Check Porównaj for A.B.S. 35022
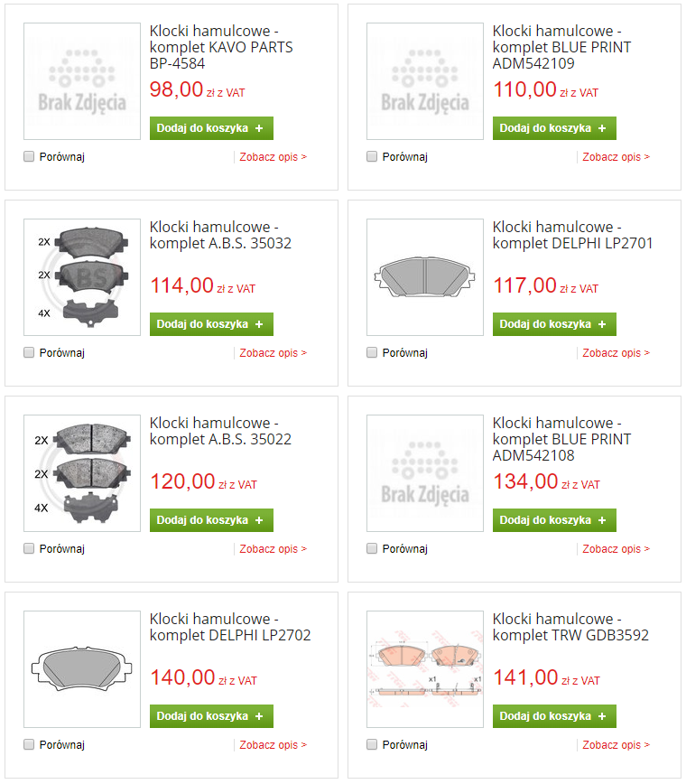 [x=29, y=548]
